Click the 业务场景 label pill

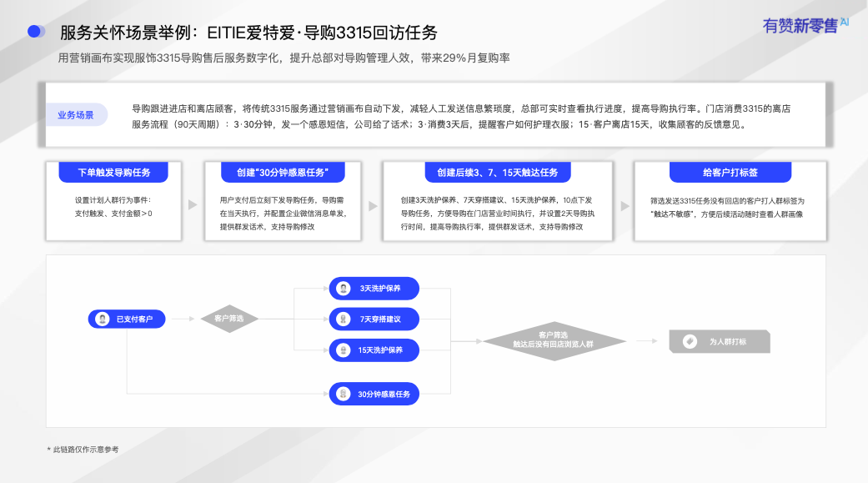click(76, 114)
